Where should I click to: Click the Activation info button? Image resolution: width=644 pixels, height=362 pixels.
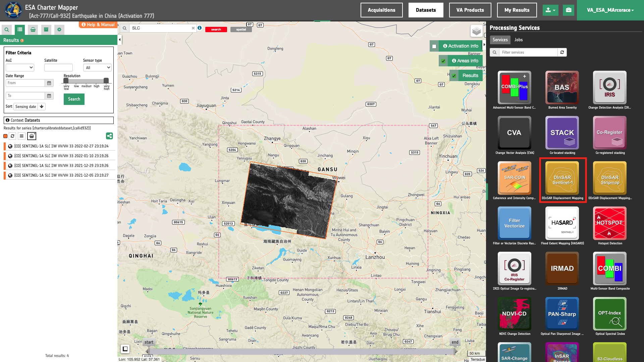(x=461, y=46)
